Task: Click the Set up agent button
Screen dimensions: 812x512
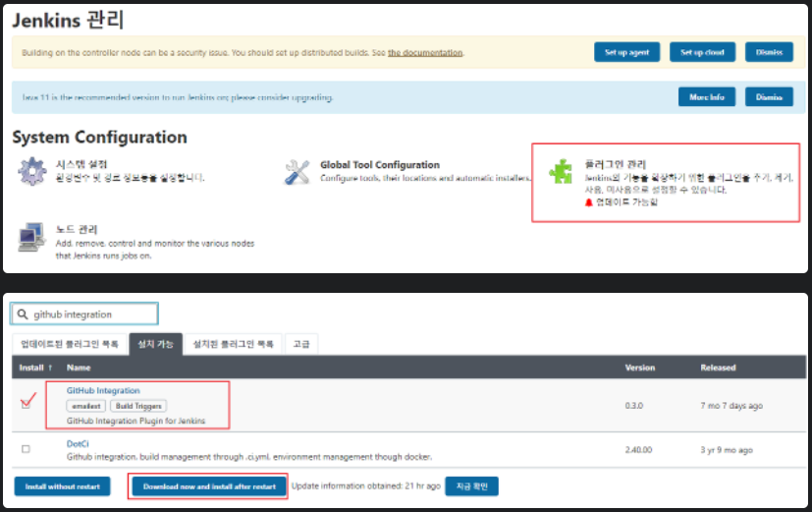Action: [625, 52]
